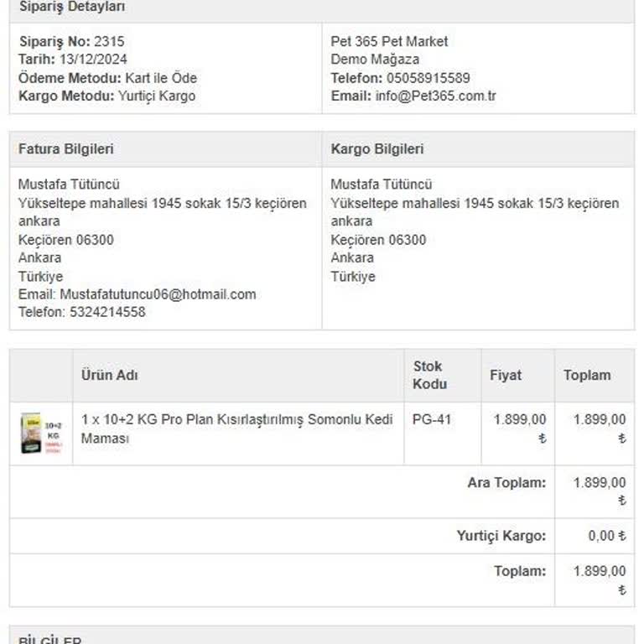Click the cat food product thumbnail
Viewport: 644px width, 644px height.
coord(41,433)
